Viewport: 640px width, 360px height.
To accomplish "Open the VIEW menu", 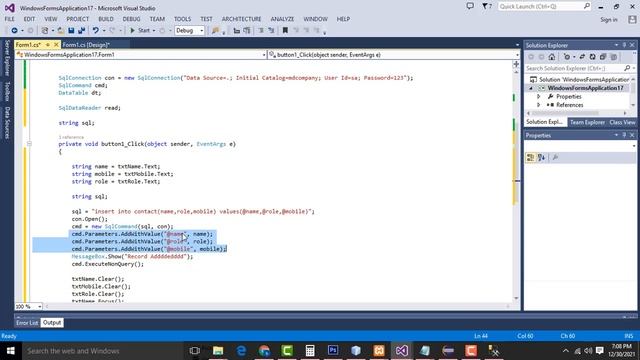I will 51,19.
